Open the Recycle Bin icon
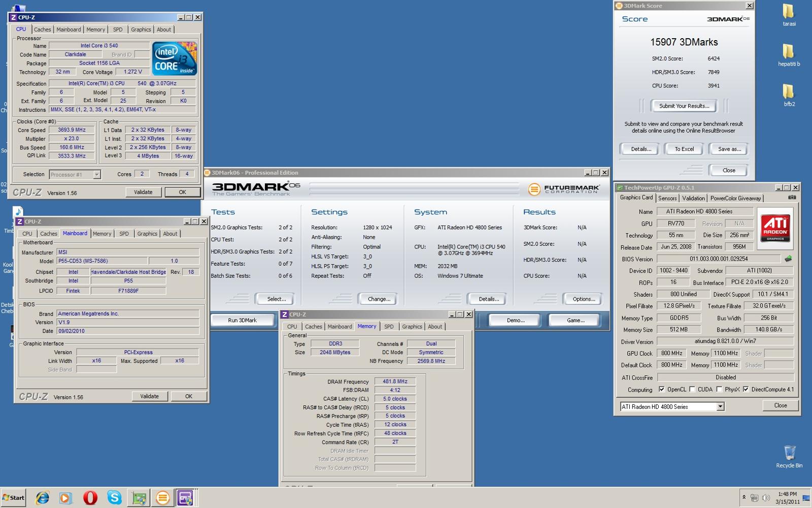The height and width of the screenshot is (508, 812). (x=789, y=456)
